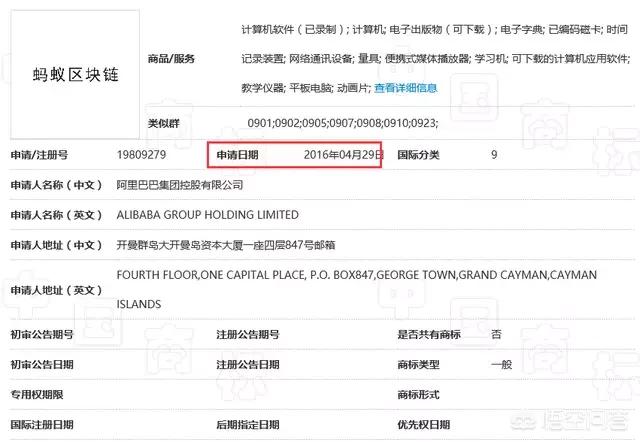Click the 申请人名称（英文） label
The height and width of the screenshot is (442, 640).
[56, 215]
